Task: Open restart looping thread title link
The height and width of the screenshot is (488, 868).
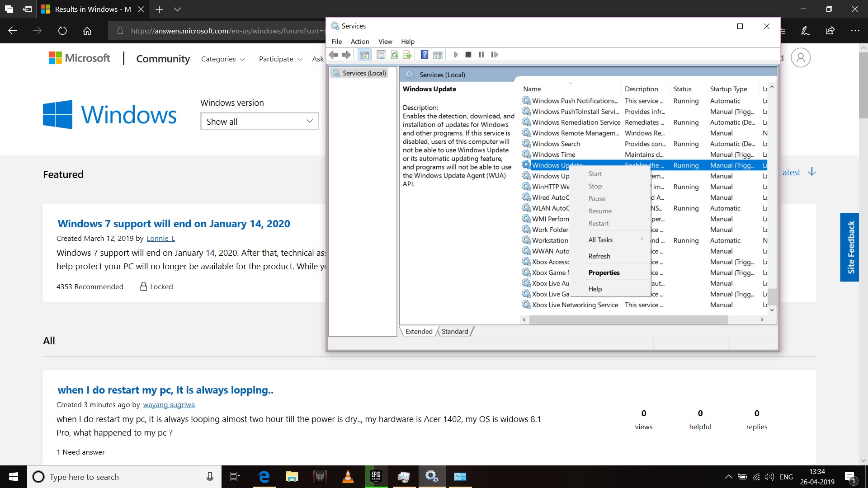Action: pyautogui.click(x=165, y=390)
